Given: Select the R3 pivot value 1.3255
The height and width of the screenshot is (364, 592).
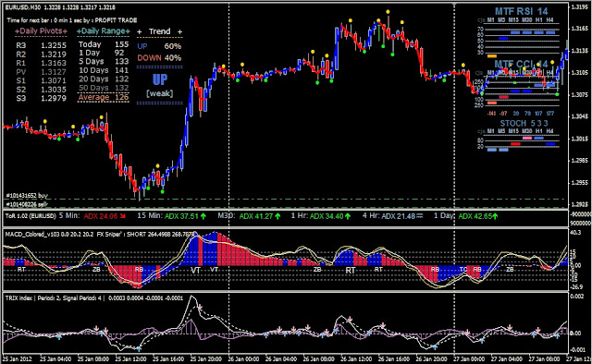Looking at the screenshot, I should point(54,45).
